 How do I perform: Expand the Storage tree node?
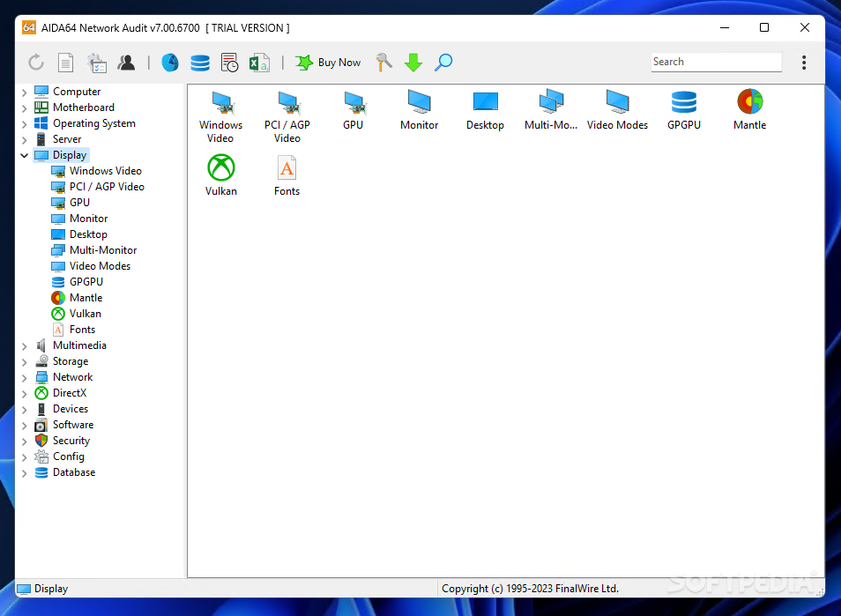pos(24,362)
